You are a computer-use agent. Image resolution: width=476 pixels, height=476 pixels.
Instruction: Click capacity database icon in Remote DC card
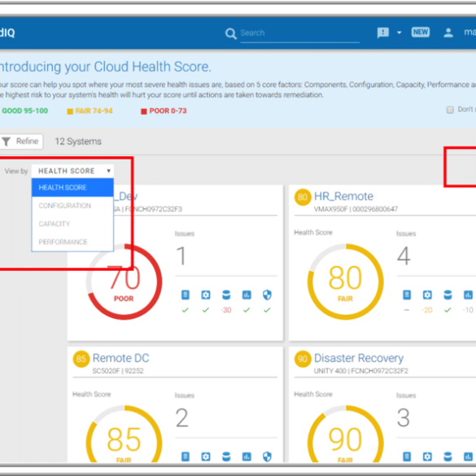(226, 456)
